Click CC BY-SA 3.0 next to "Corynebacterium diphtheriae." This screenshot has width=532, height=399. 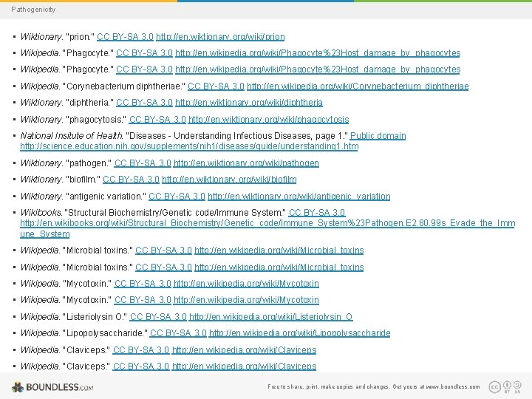click(x=216, y=86)
